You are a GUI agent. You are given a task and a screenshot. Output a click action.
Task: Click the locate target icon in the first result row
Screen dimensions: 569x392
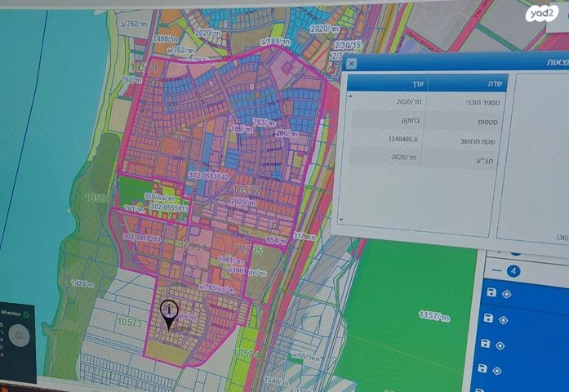click(506, 294)
